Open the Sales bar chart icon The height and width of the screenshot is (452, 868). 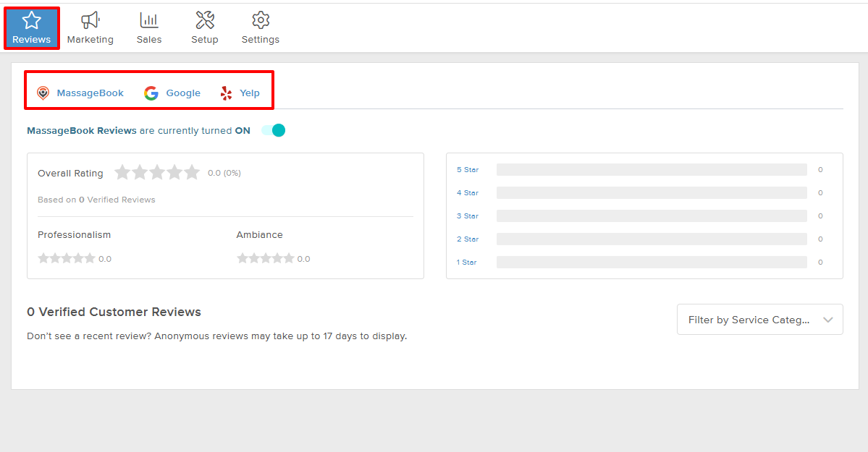[149, 20]
